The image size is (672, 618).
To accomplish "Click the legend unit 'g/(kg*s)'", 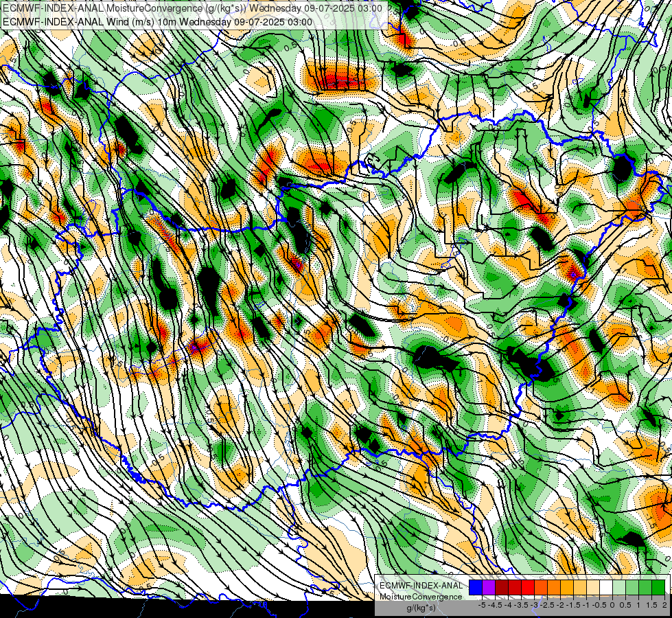I will 421,608.
